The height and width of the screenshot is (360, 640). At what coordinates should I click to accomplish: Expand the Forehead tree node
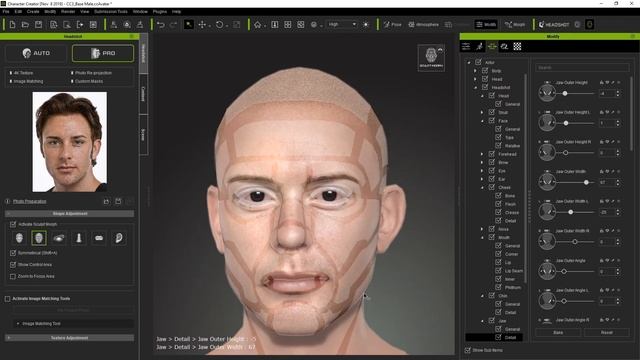(482, 154)
